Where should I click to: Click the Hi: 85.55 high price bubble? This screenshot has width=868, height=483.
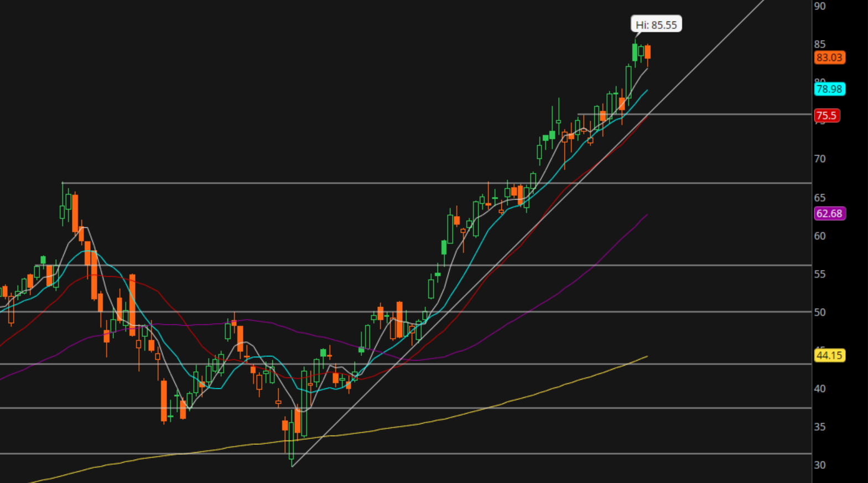pos(656,25)
